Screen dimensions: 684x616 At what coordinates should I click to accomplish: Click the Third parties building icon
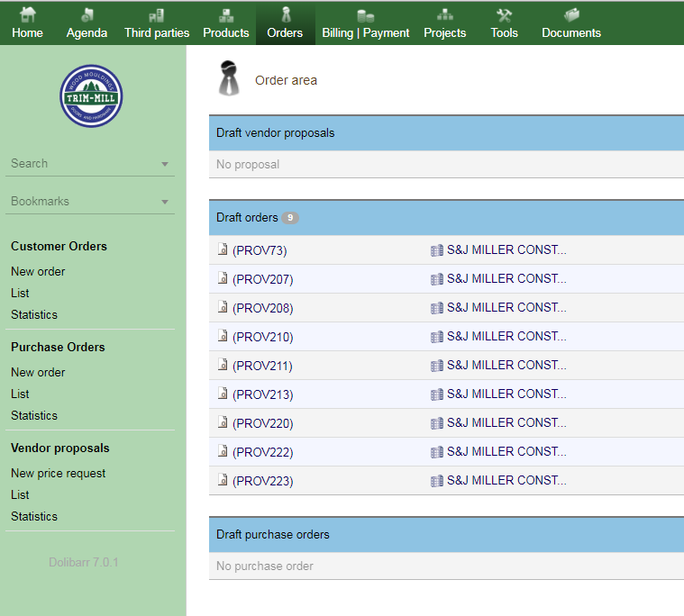pos(156,15)
